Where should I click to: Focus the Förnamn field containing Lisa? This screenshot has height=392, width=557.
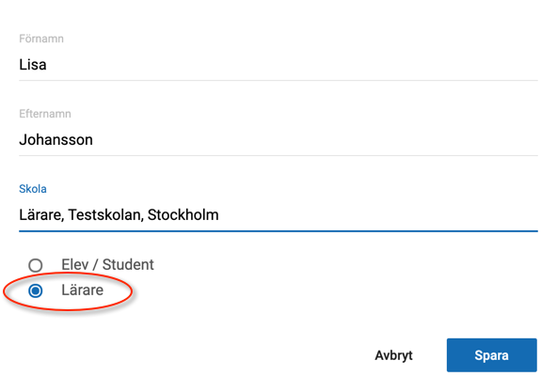tap(278, 65)
